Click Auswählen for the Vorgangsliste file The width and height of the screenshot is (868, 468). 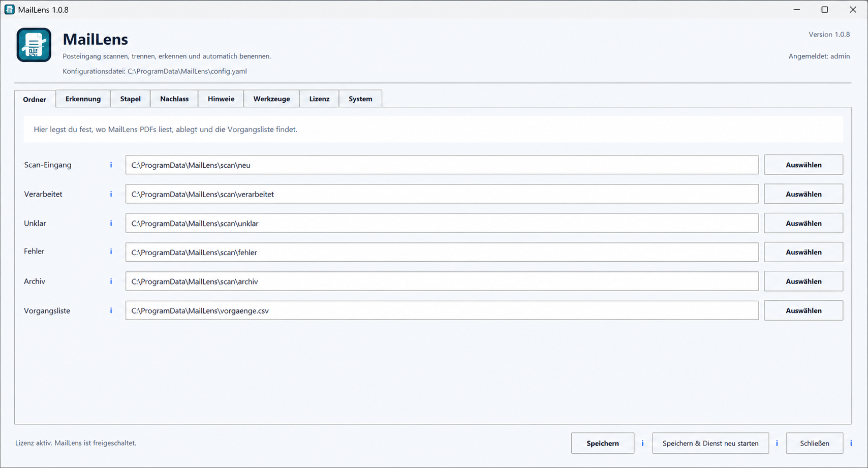click(x=803, y=310)
